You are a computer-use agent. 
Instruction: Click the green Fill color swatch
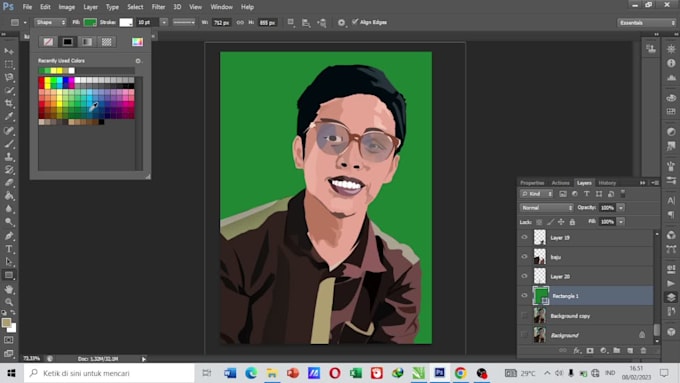[90, 23]
